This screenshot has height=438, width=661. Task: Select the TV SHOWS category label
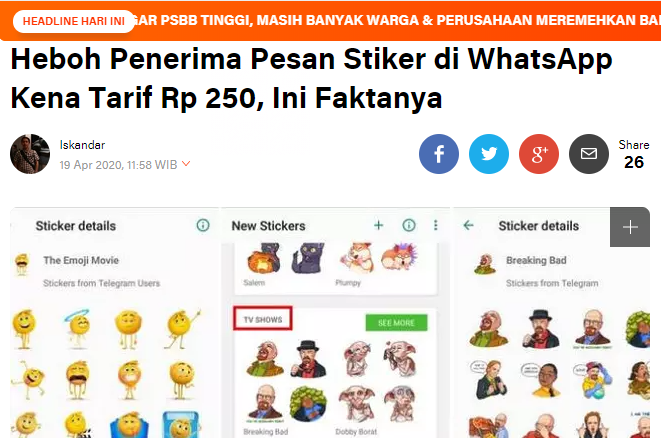(x=263, y=319)
